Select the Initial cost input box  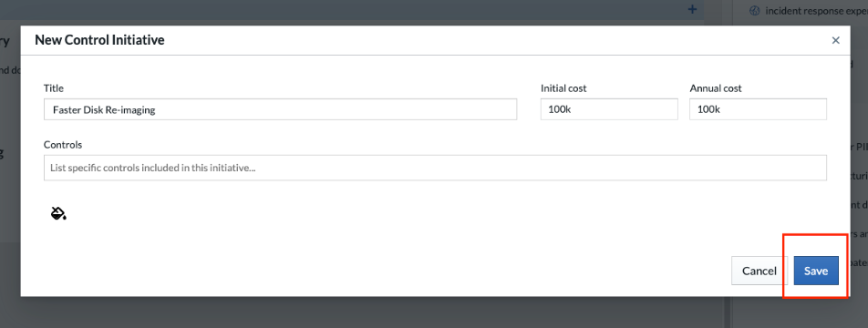click(609, 109)
